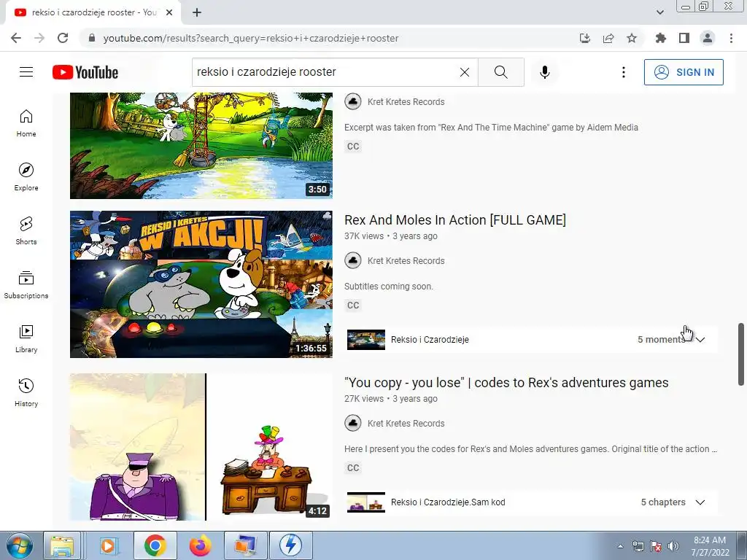Open Explore in the sidebar

pyautogui.click(x=26, y=177)
